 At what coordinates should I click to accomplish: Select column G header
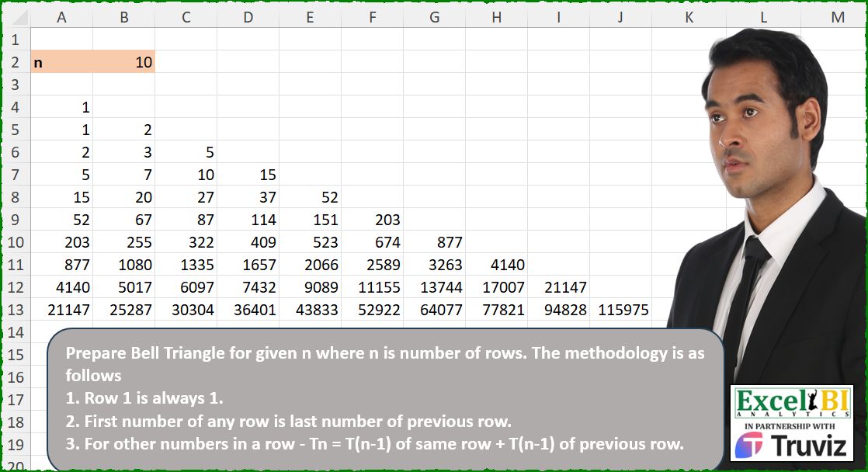coord(435,17)
